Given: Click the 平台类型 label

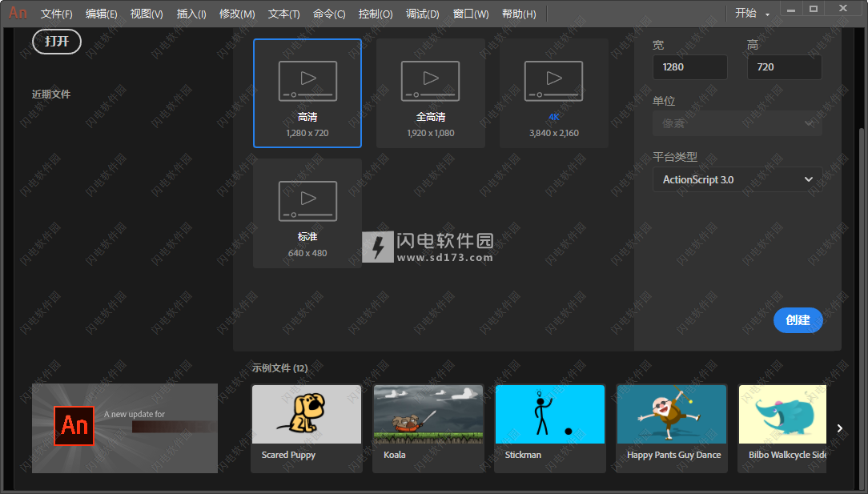Looking at the screenshot, I should (675, 157).
